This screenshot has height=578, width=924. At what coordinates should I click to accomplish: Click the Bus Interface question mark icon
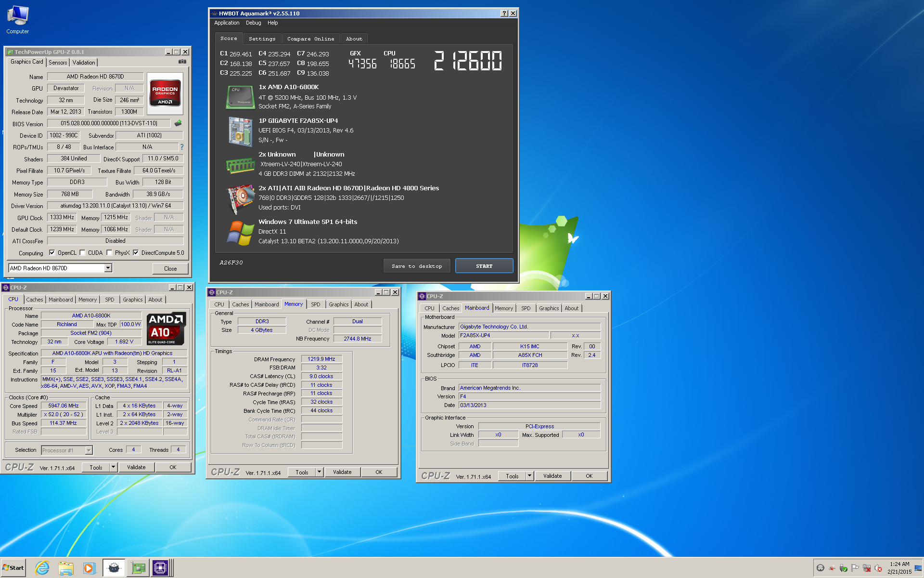[181, 147]
